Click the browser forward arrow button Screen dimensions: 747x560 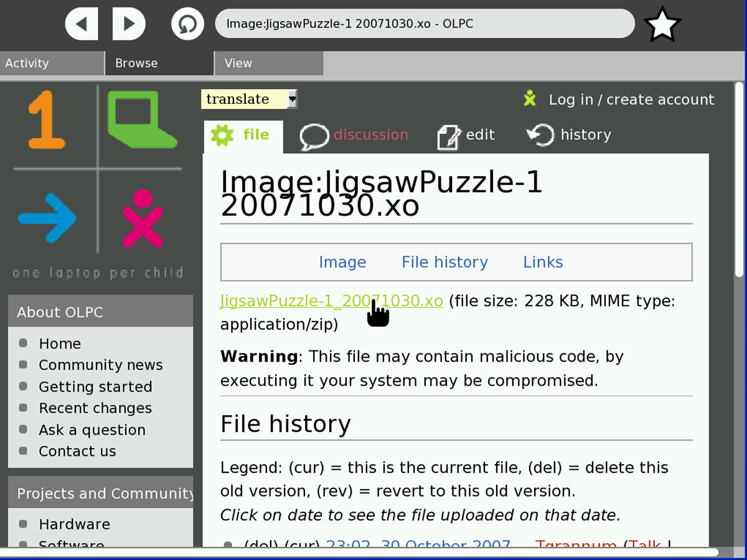[129, 24]
